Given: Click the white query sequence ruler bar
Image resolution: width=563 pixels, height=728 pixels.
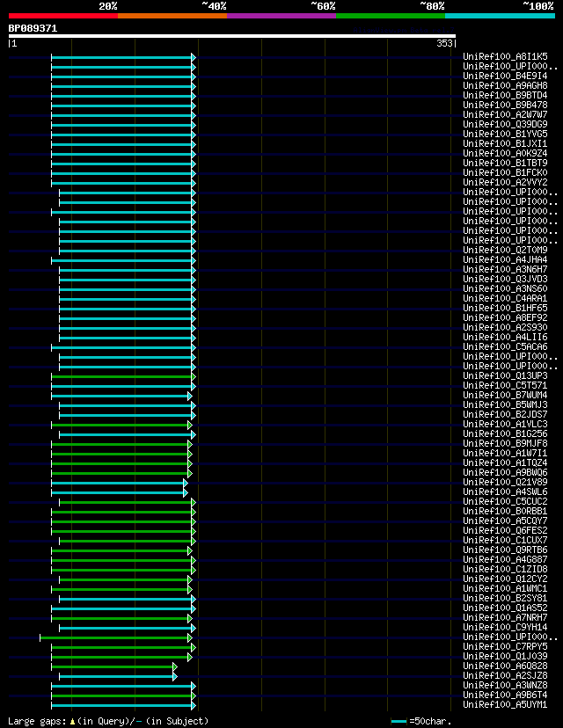Looking at the screenshot, I should point(231,36).
